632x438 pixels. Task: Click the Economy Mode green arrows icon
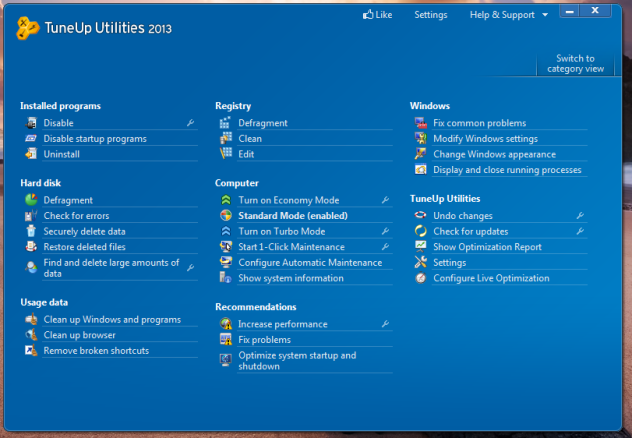(x=226, y=200)
